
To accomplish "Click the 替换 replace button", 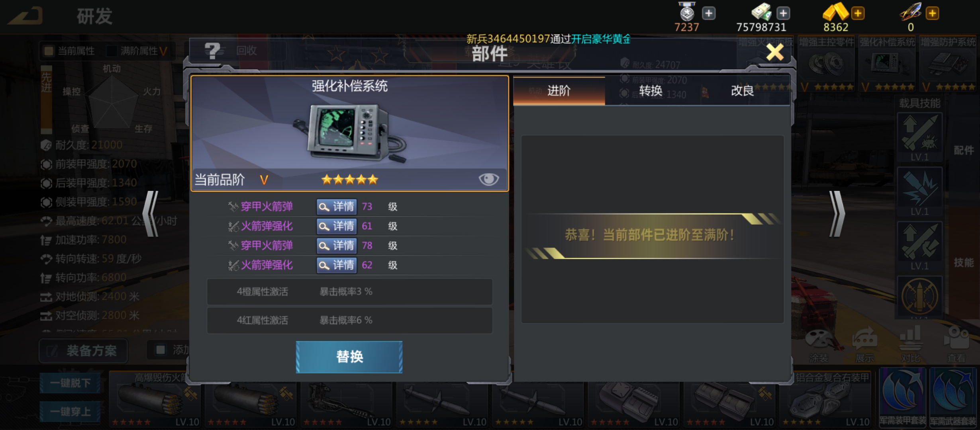I will [x=349, y=357].
